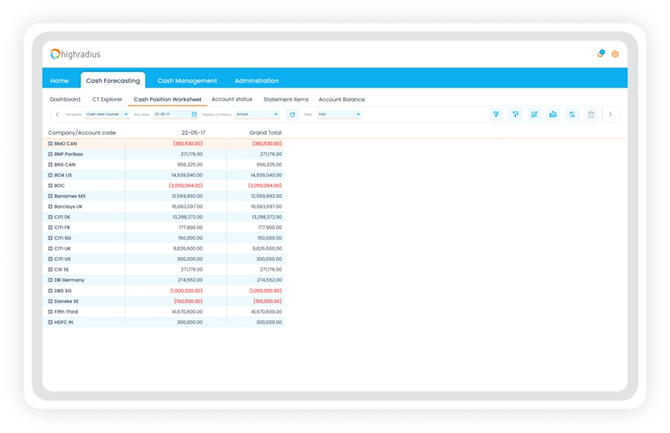Switch to the Cash Management tab
The image size is (670, 433).
click(187, 81)
